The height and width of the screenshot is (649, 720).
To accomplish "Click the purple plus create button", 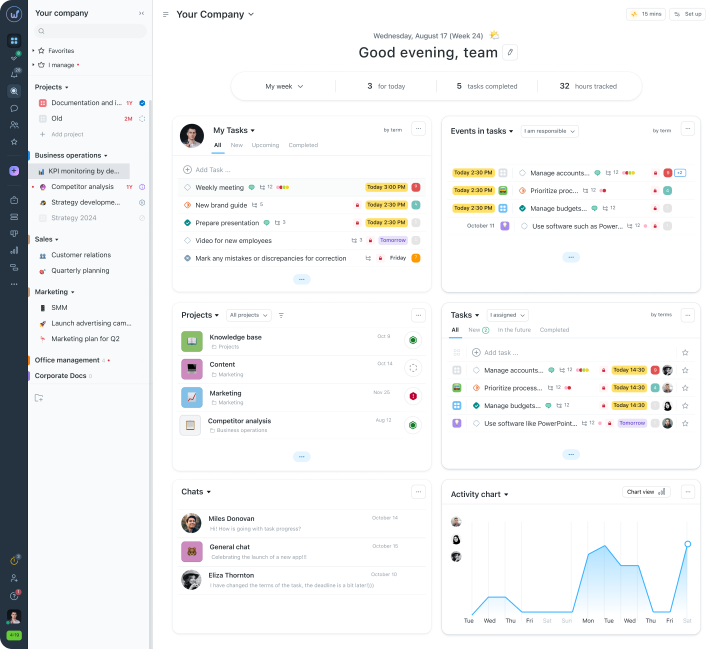I will (x=14, y=171).
